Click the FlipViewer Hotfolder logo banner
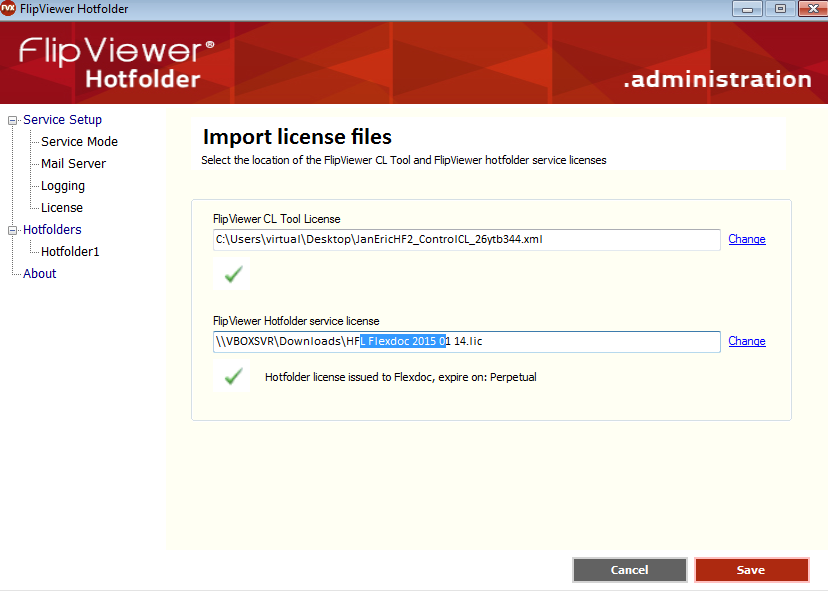The width and height of the screenshot is (828, 592). coord(116,62)
